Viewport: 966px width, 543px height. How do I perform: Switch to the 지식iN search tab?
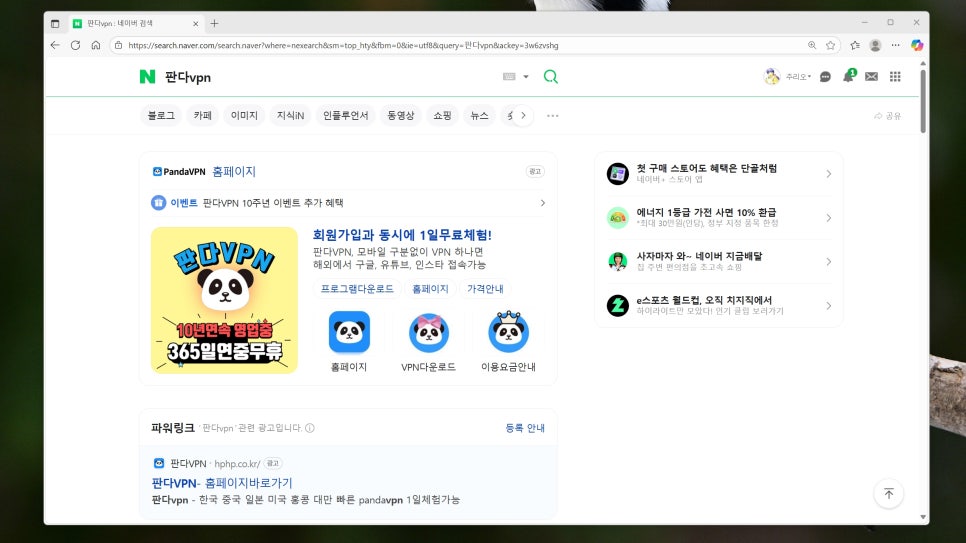point(290,115)
